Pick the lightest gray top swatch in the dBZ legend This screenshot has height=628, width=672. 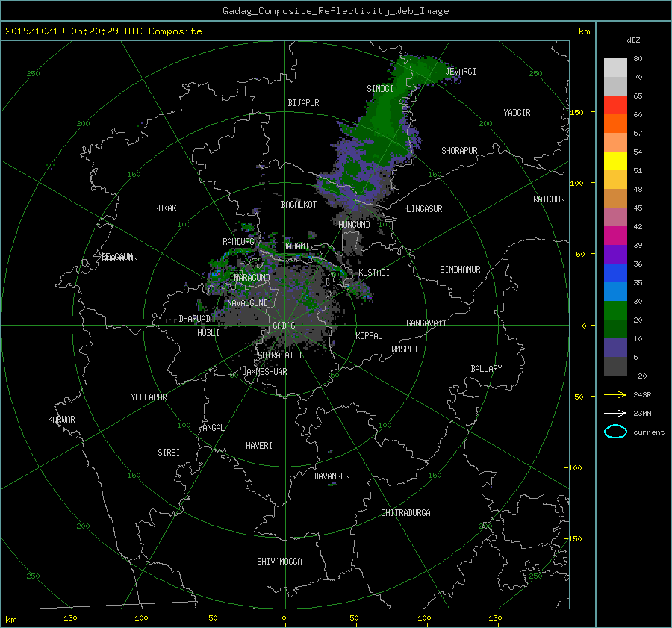coord(615,68)
